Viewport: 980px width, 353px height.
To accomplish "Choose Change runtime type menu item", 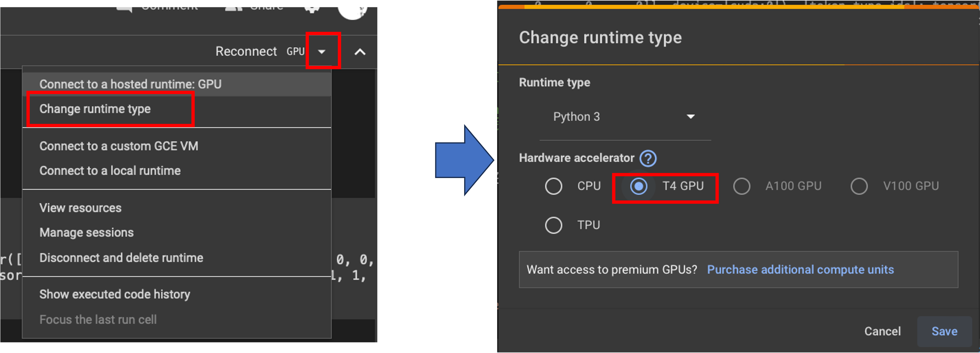I will 95,109.
